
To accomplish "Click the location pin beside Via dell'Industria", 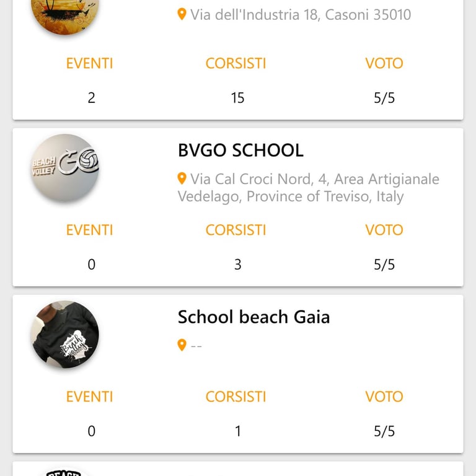I will pos(182,14).
